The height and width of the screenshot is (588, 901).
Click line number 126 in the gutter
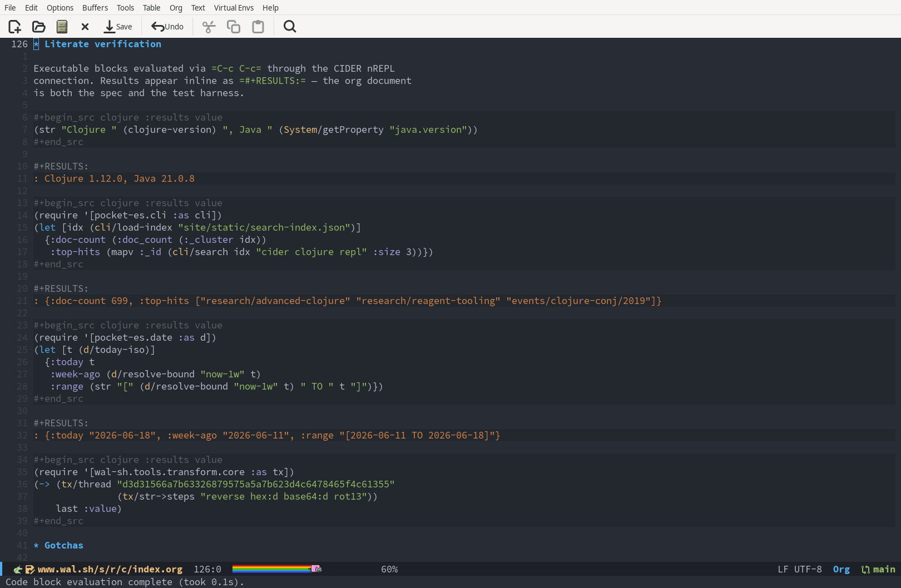pos(19,44)
